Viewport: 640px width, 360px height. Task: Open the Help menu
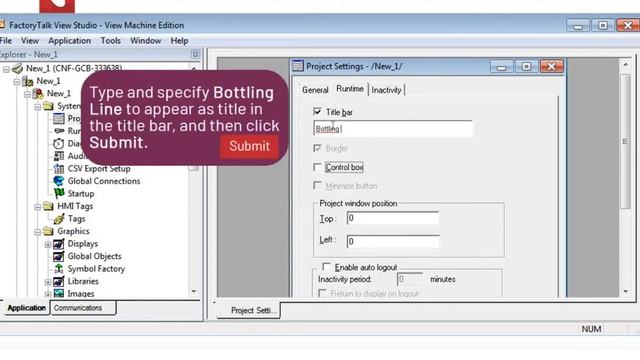[179, 41]
